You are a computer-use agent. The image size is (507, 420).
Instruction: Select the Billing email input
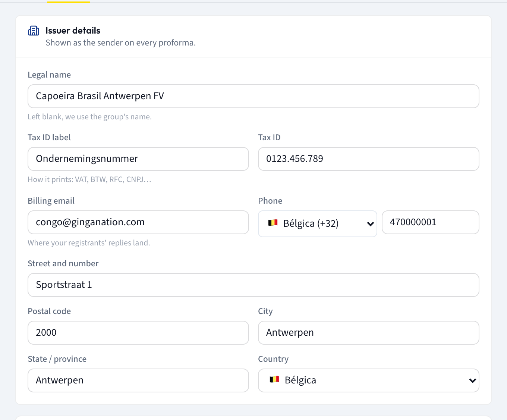(x=138, y=222)
